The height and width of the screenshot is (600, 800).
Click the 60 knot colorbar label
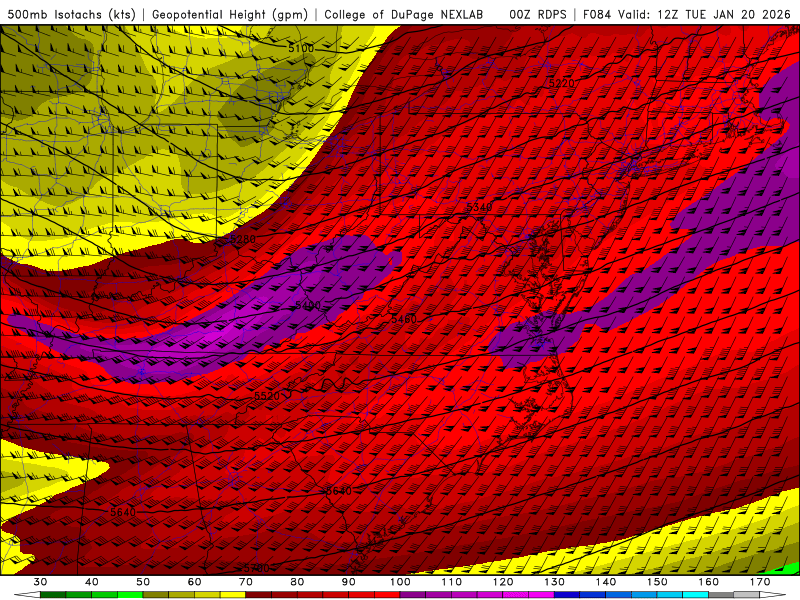(194, 582)
